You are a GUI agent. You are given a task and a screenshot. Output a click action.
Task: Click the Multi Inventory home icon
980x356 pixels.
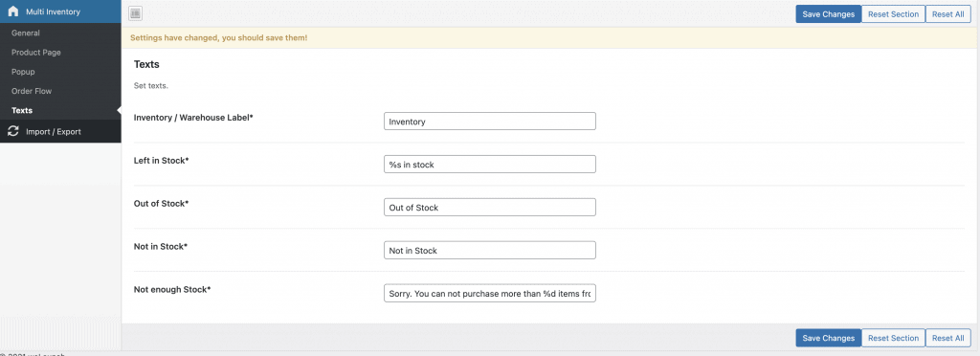[13, 11]
